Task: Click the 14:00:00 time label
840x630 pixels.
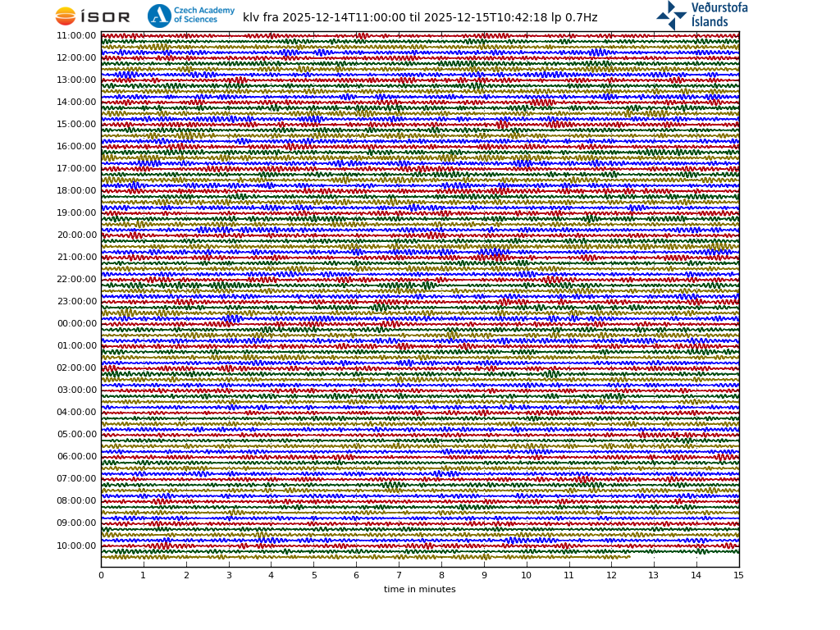Action: point(76,103)
